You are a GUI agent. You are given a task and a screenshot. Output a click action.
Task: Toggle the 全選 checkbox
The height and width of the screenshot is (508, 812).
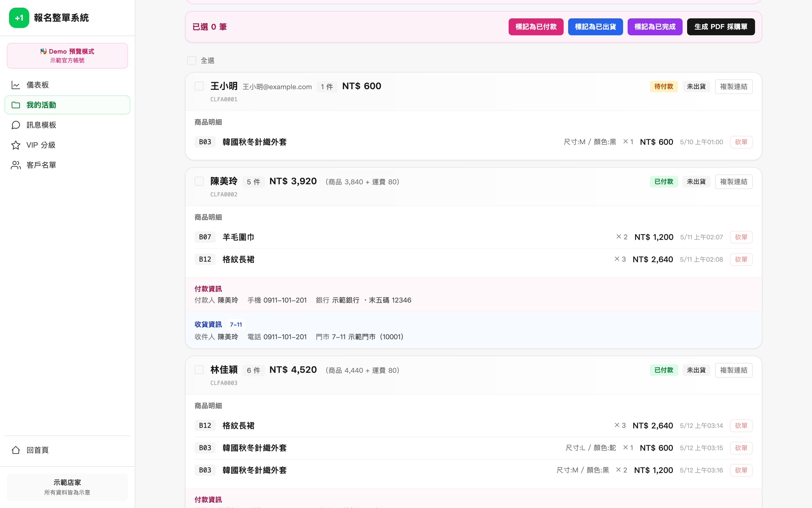(192, 61)
